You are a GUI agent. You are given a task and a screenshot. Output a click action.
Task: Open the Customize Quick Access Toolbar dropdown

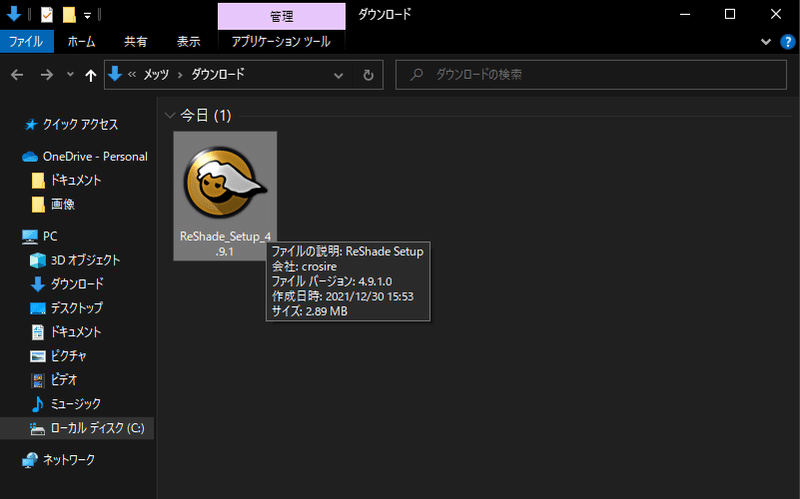tap(87, 16)
